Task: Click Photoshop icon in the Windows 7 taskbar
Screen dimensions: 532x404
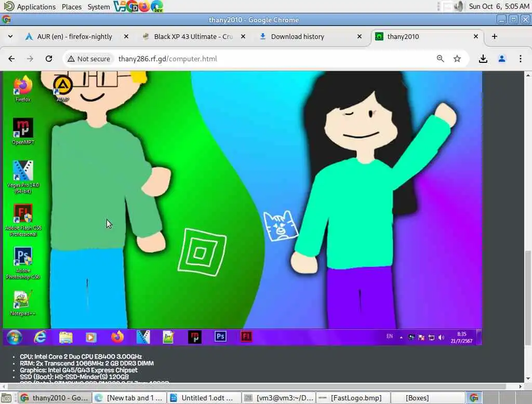Action: 220,336
